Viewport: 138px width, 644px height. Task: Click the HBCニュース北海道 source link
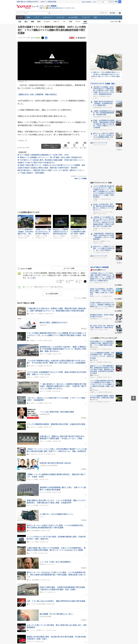point(80,178)
